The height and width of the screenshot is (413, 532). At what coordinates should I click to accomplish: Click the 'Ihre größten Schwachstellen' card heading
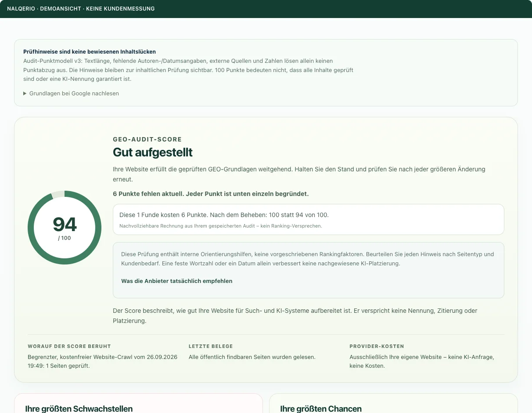[x=79, y=409]
